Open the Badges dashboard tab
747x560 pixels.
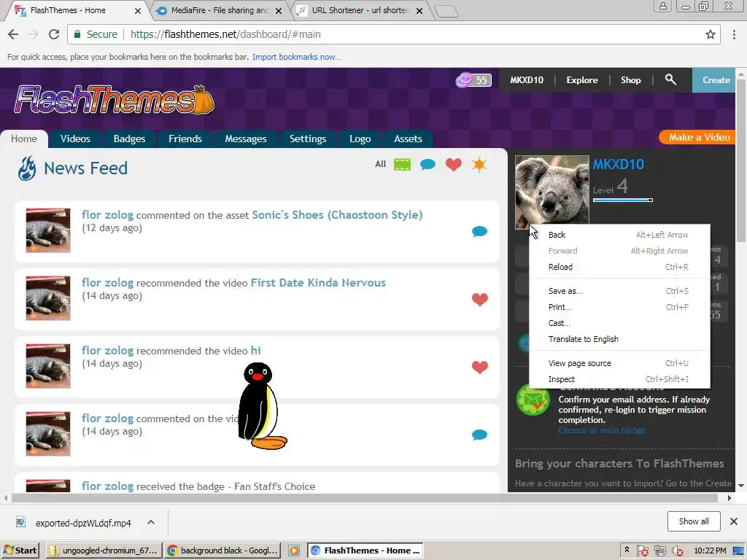click(x=129, y=139)
